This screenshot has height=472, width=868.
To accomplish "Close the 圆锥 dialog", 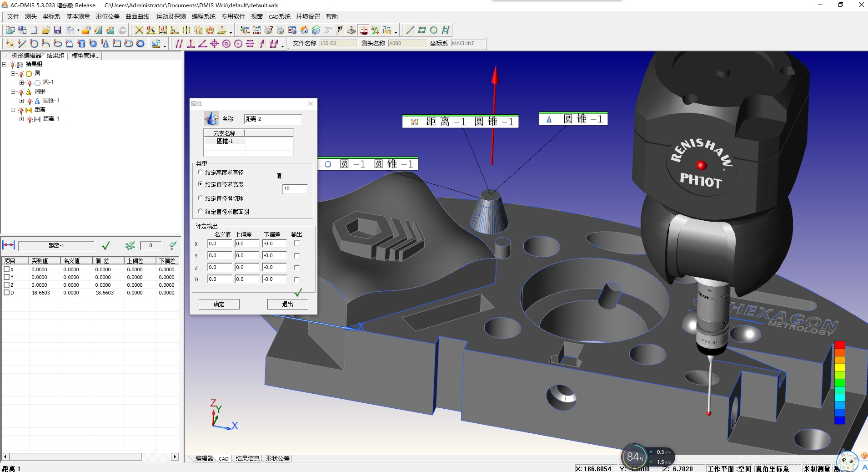I will click(x=311, y=104).
